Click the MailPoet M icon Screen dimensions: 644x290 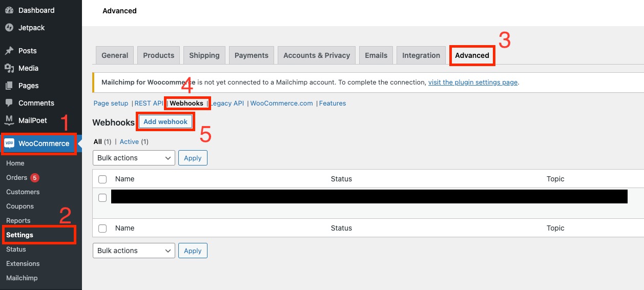(x=9, y=120)
